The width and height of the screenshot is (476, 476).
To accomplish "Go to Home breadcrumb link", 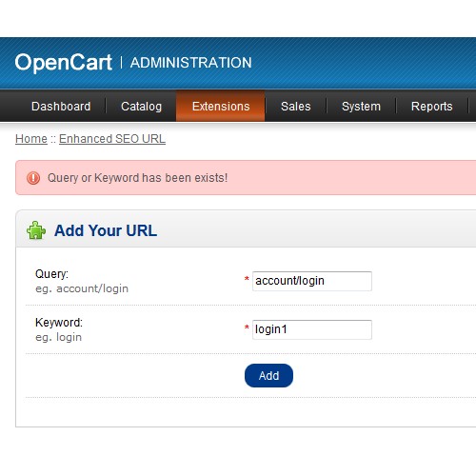I will tap(31, 139).
